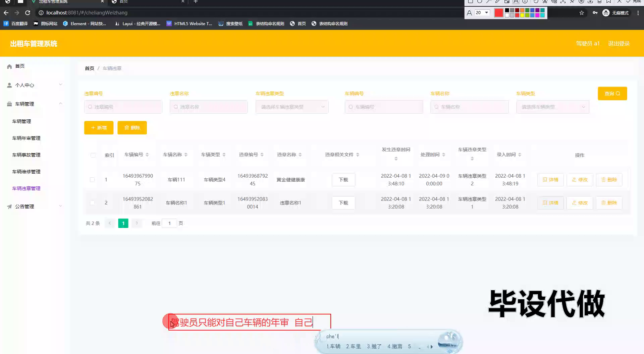Open the 搜索壁纸 bookmark
Image resolution: width=644 pixels, height=354 pixels.
pos(230,23)
